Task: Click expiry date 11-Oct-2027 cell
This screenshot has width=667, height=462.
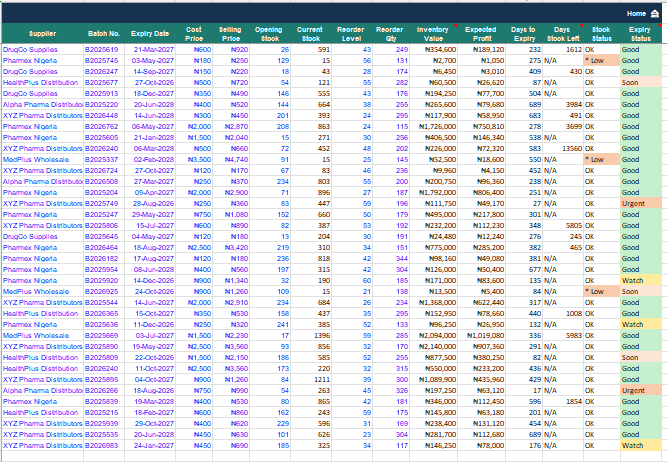Action: [x=150, y=369]
